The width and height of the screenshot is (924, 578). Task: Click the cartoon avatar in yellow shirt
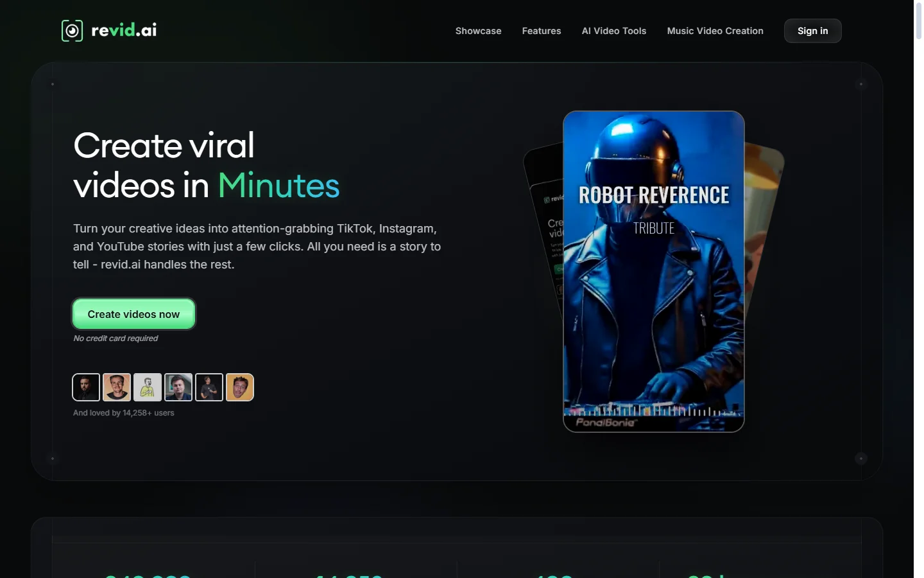click(x=148, y=387)
